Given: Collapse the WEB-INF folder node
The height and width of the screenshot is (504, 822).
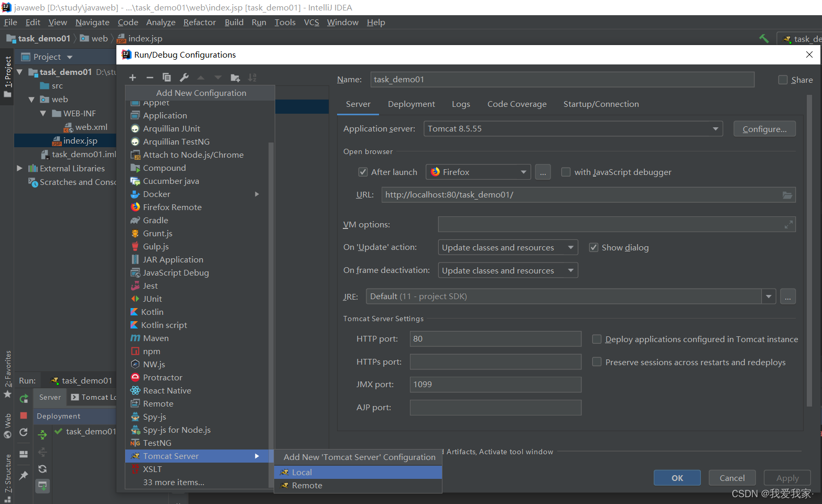Looking at the screenshot, I should click(x=43, y=113).
